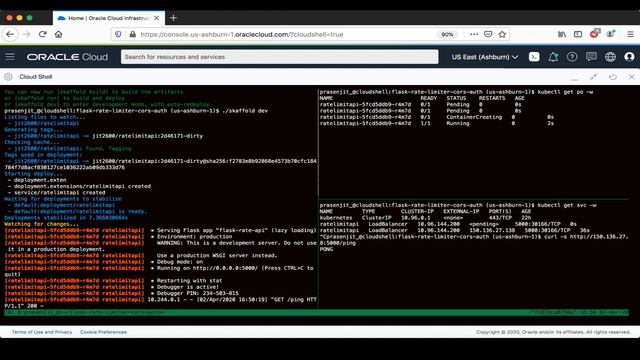Click the padlock site security icon
This screenshot has height=360, width=640.
[132, 34]
